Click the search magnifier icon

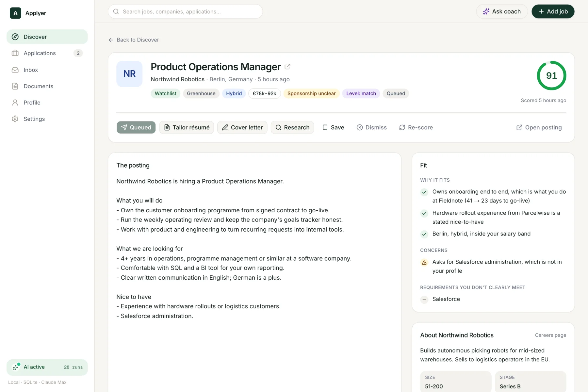[116, 11]
